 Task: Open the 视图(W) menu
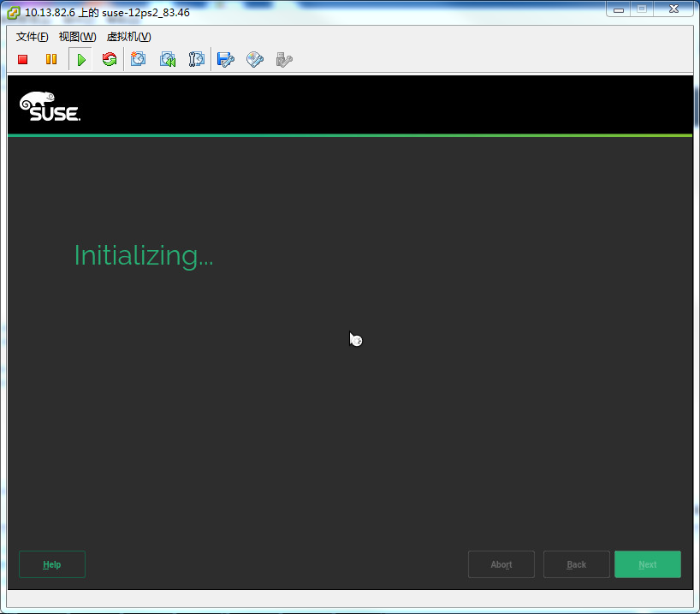[x=77, y=37]
